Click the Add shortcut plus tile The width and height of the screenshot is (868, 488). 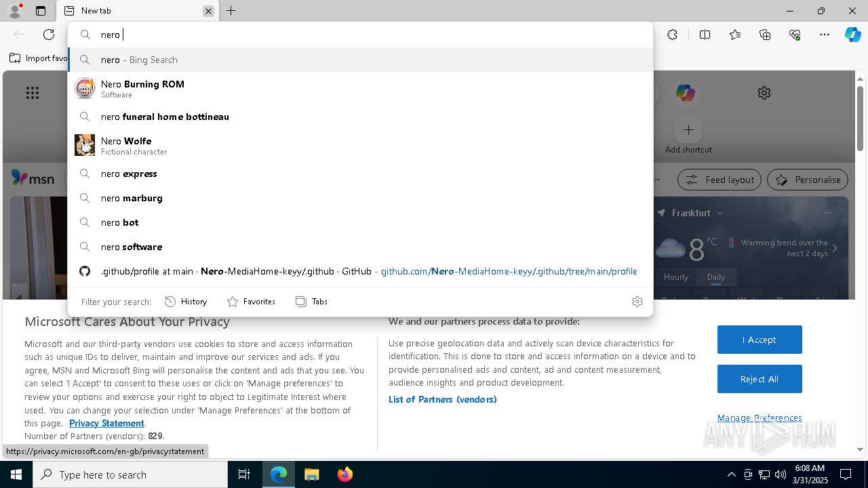pos(688,129)
